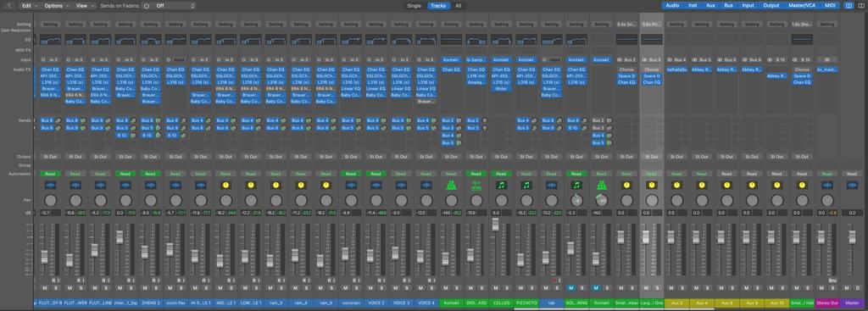Open the Q-Sampler instrument slot

(476, 60)
